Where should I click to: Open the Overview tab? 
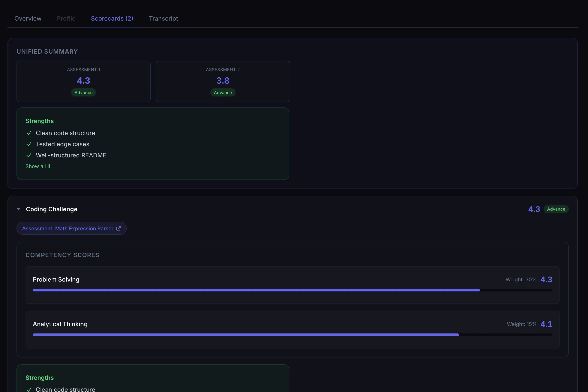pyautogui.click(x=28, y=18)
